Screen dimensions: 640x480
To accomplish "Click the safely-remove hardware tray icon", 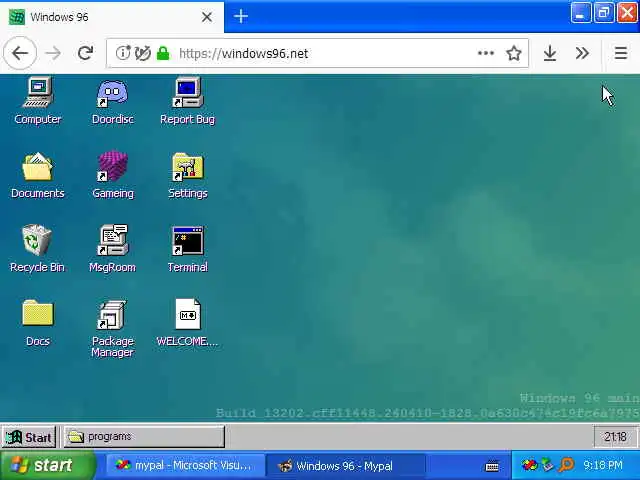I will (547, 465).
